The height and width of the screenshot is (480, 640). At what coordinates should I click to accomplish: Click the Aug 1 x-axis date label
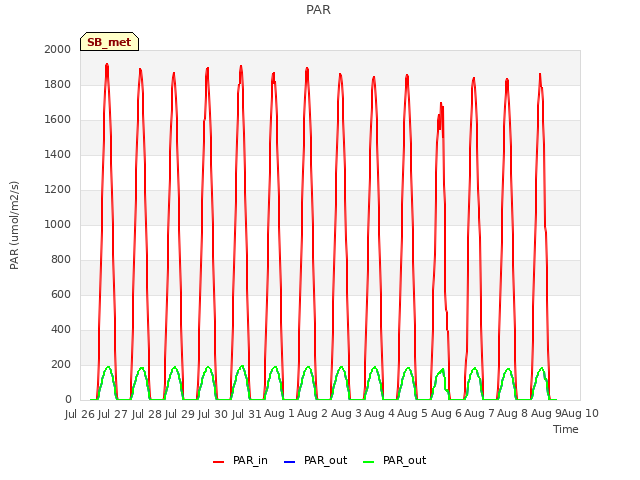(279, 414)
